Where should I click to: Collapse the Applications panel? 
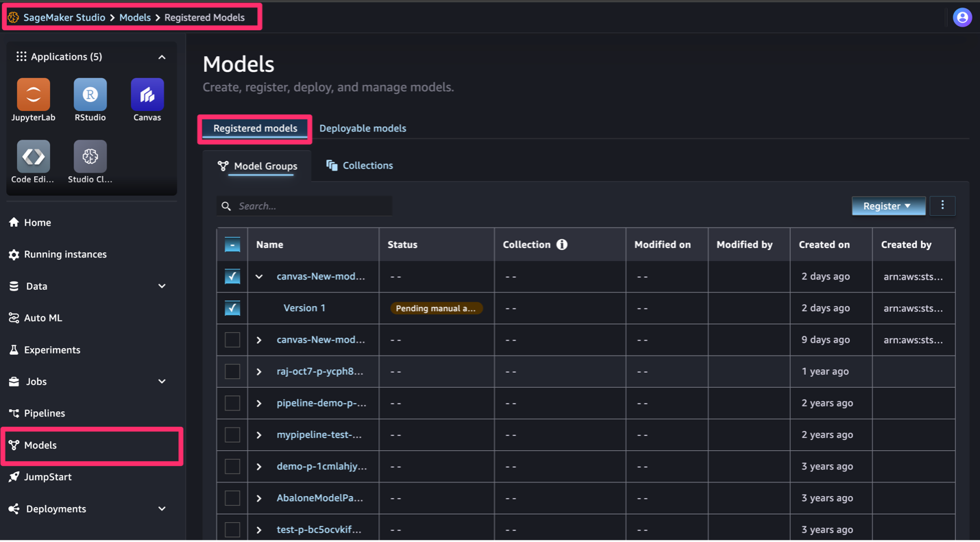tap(162, 57)
